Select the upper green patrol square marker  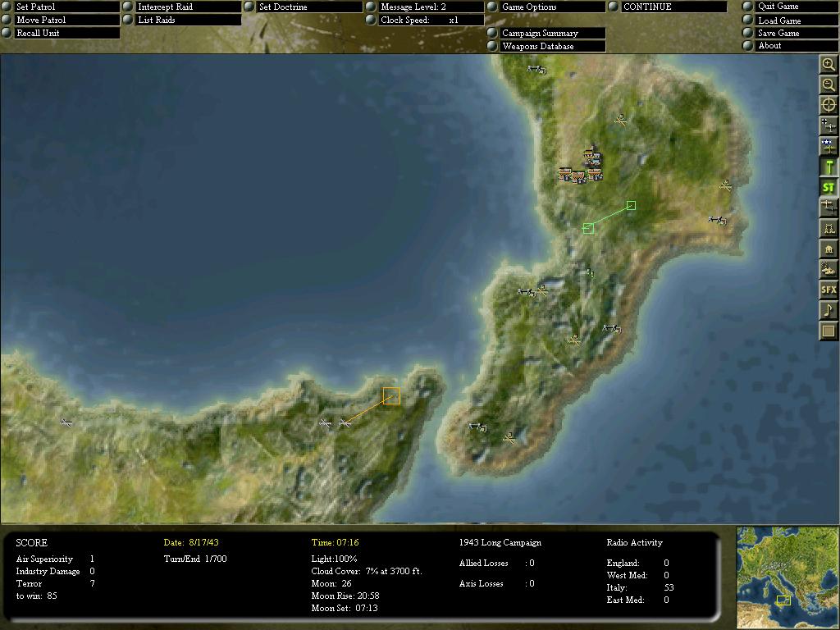point(631,205)
